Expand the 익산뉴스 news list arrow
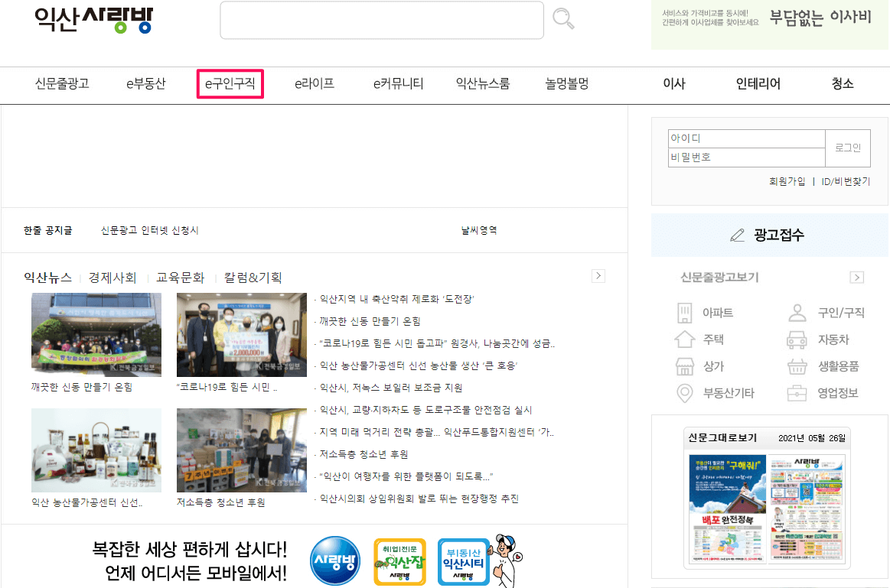 tap(598, 276)
